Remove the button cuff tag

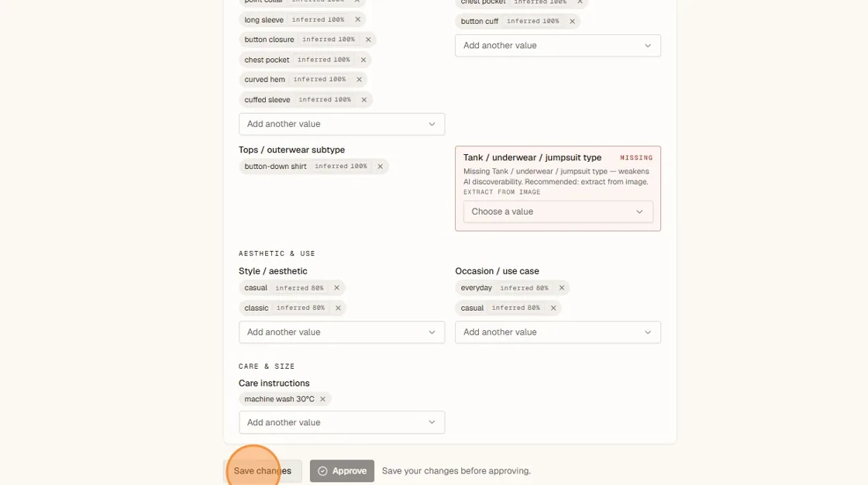point(572,21)
